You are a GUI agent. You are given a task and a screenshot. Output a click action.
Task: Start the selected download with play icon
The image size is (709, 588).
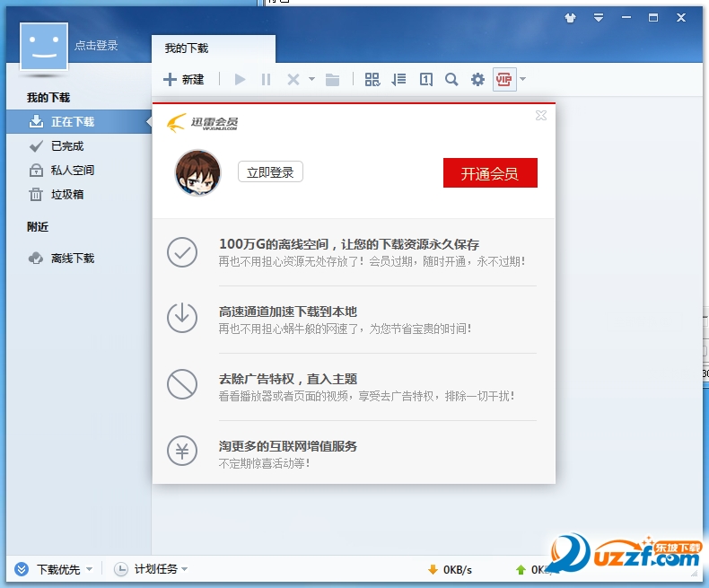coord(241,80)
